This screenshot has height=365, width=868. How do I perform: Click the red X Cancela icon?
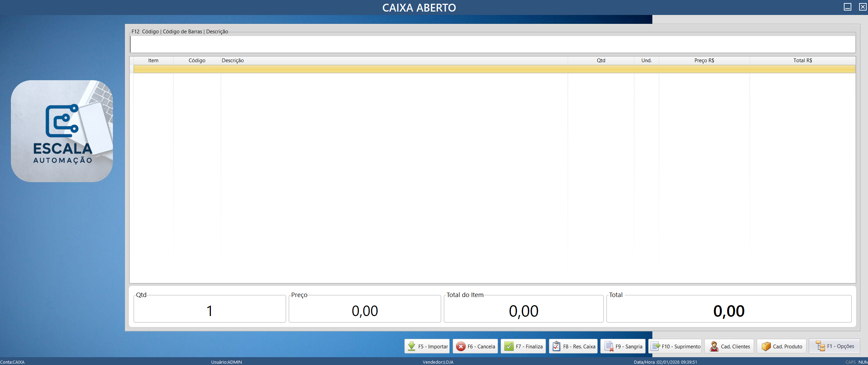(461, 346)
